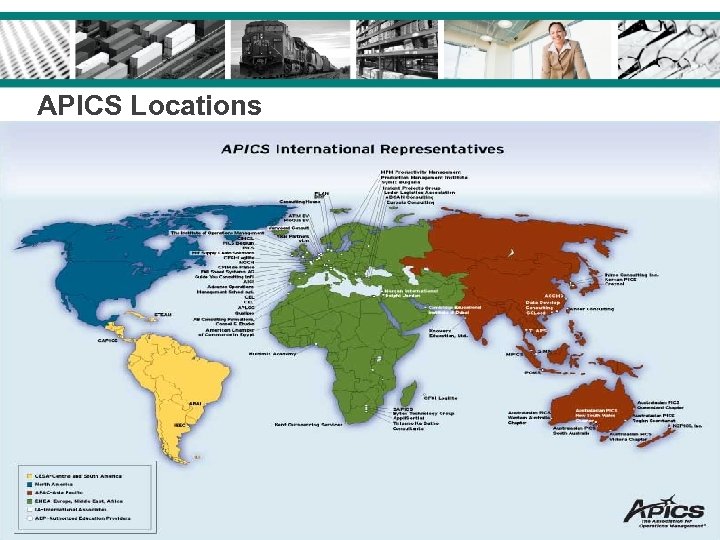Click 'APICS International Representatives' map heading

(x=363, y=149)
